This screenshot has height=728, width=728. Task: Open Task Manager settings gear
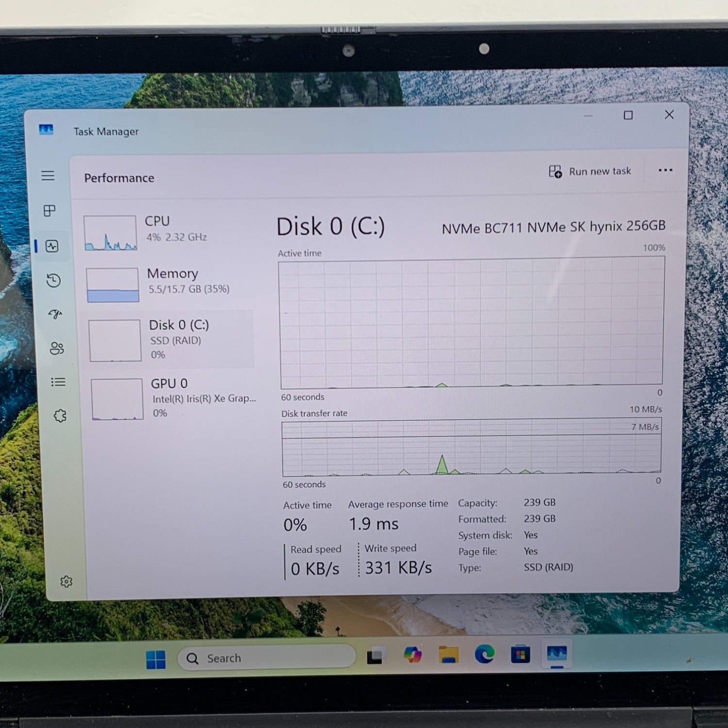click(66, 581)
